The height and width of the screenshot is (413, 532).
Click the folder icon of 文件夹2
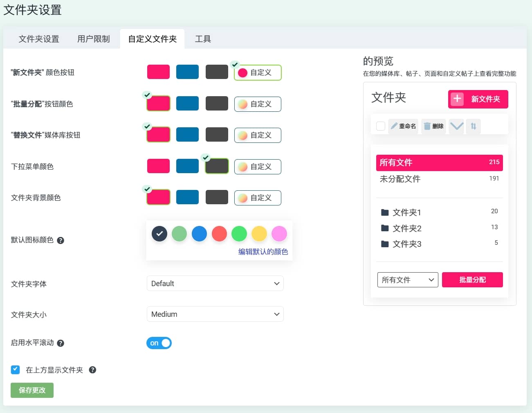384,228
